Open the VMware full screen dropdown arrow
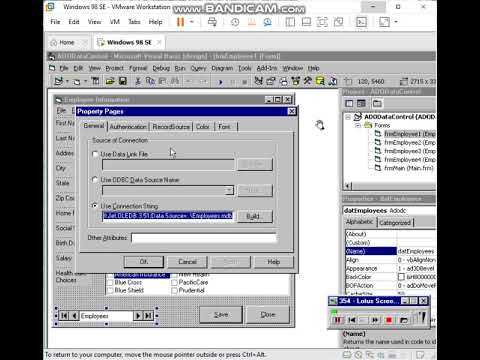The width and height of the screenshot is (480, 360). click(396, 22)
